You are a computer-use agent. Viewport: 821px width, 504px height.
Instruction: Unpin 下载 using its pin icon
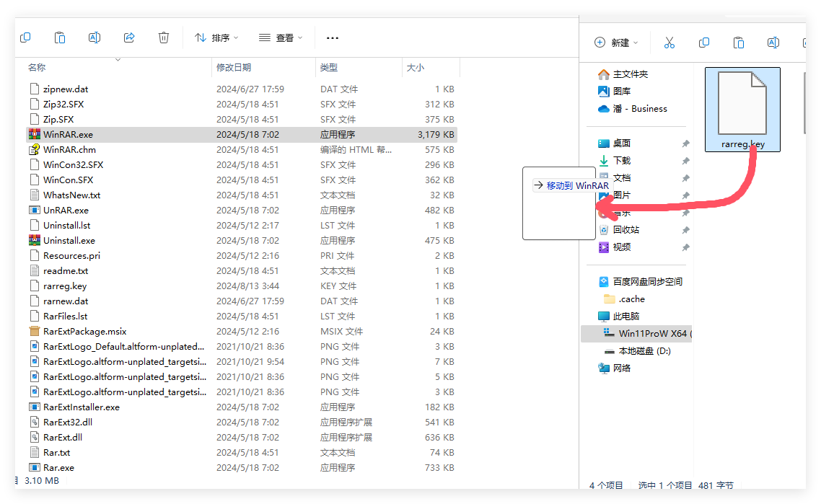click(x=685, y=161)
